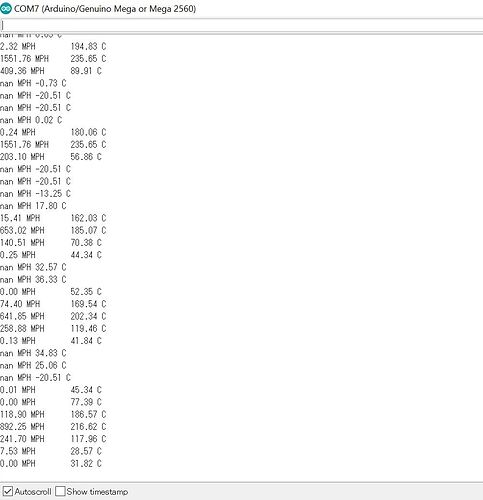This screenshot has height=500, width=483.
Task: Select the line '241.70 MPH 117.96 C'
Action: pos(53,439)
